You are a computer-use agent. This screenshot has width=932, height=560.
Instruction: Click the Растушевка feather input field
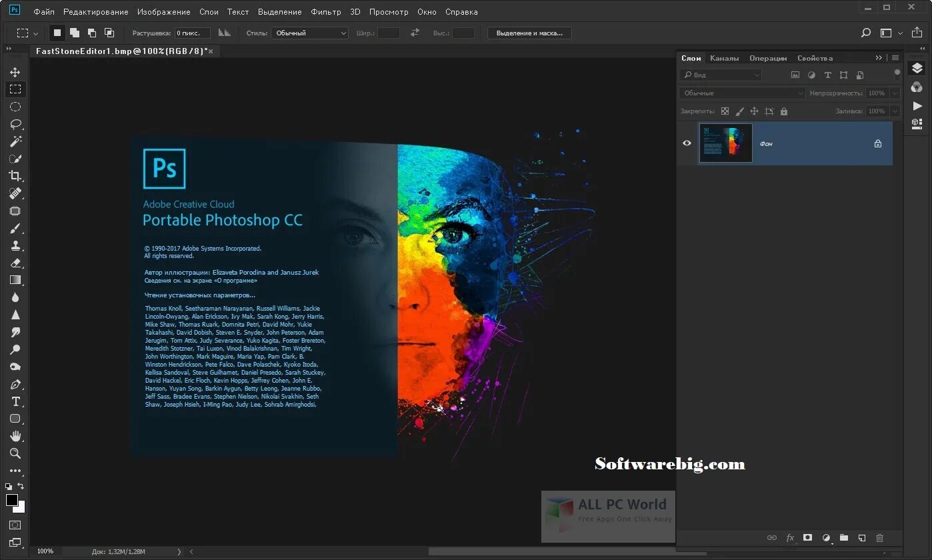pyautogui.click(x=193, y=33)
